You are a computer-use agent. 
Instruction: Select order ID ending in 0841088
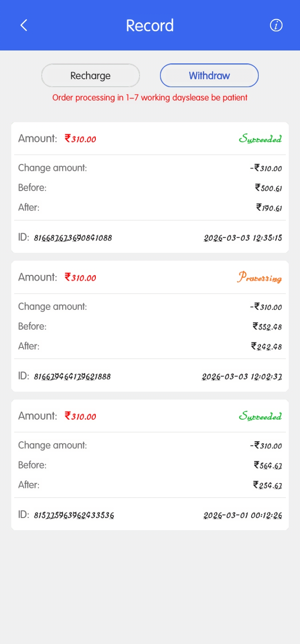tap(73, 238)
